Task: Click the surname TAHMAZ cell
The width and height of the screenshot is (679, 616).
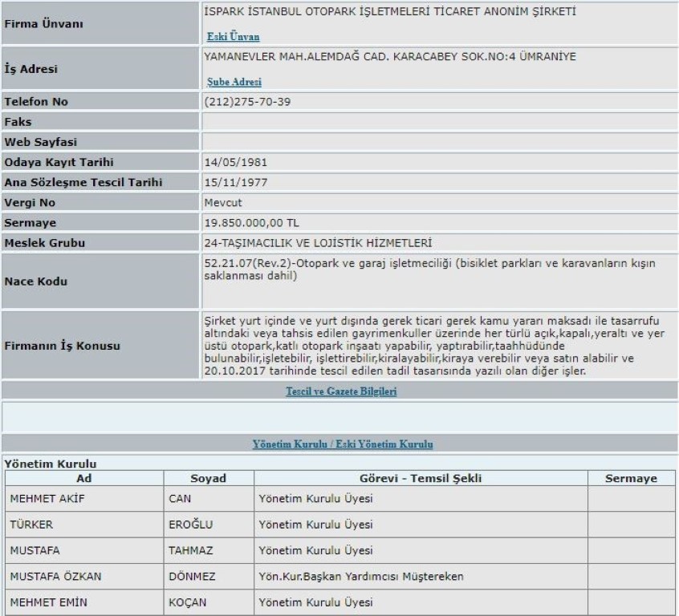Action: click(x=190, y=550)
